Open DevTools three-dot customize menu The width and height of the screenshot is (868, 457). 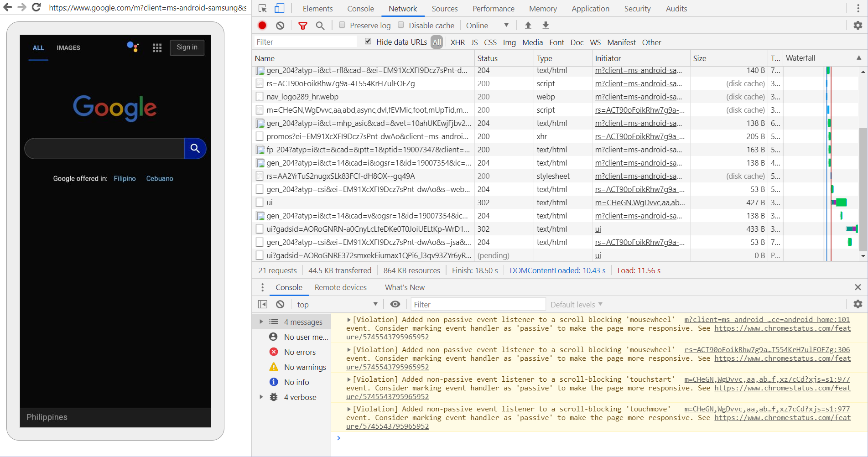[858, 8]
